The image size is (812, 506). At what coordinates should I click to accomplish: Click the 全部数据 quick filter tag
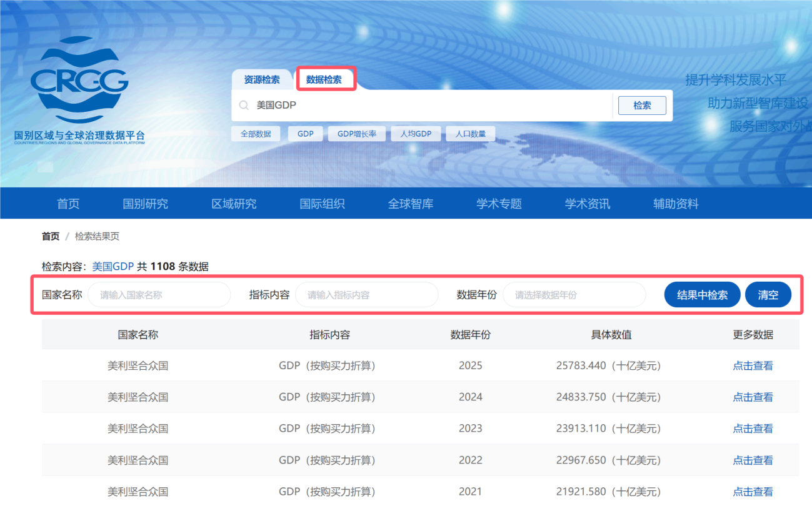[256, 134]
